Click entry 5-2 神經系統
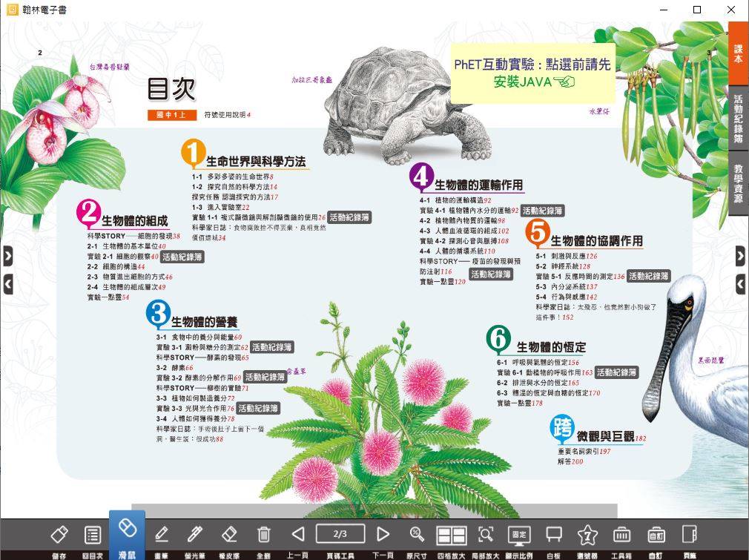The height and width of the screenshot is (560, 749). point(563,266)
